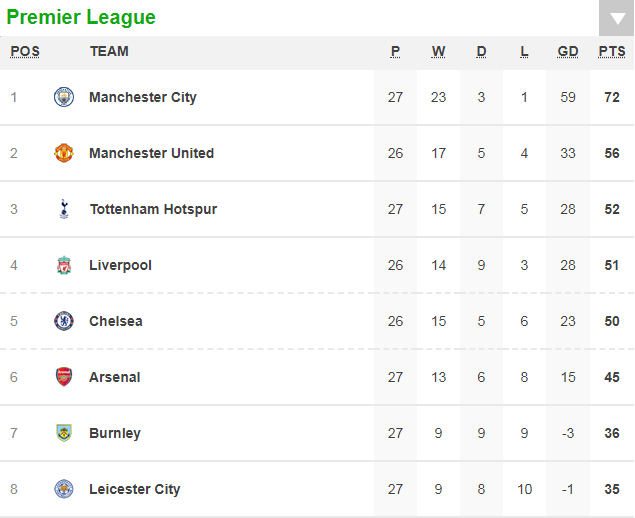Click the D draws column header
The height and width of the screenshot is (518, 635).
tap(481, 52)
